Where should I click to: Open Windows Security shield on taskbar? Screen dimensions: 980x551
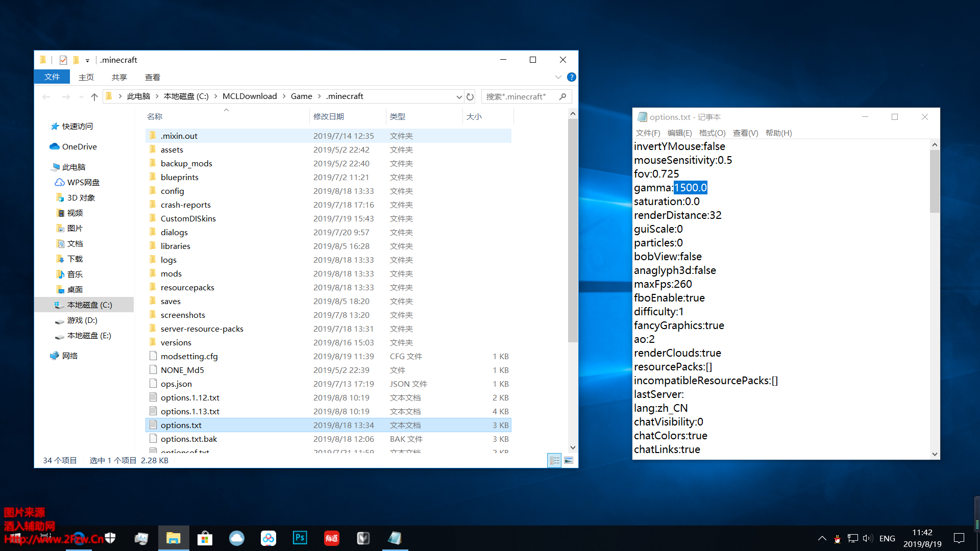(x=110, y=538)
